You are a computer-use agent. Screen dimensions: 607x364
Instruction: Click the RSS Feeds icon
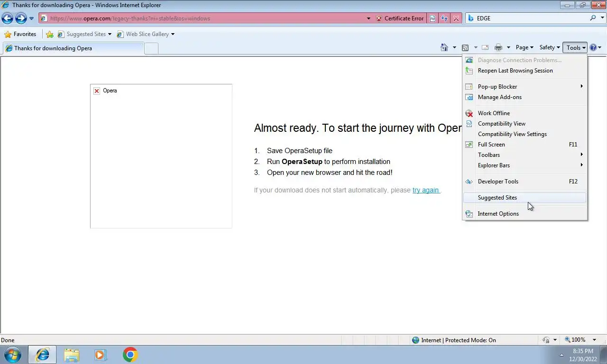[465, 47]
